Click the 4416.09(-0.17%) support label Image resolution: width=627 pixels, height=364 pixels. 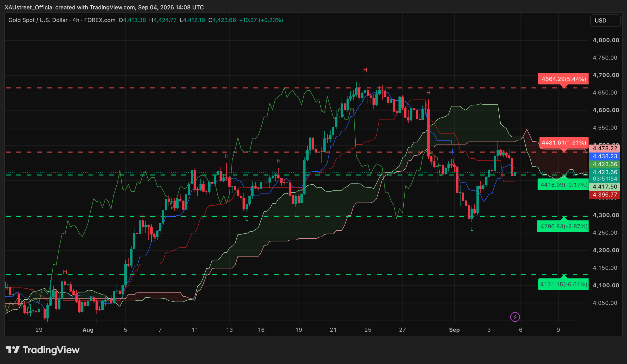click(x=563, y=185)
